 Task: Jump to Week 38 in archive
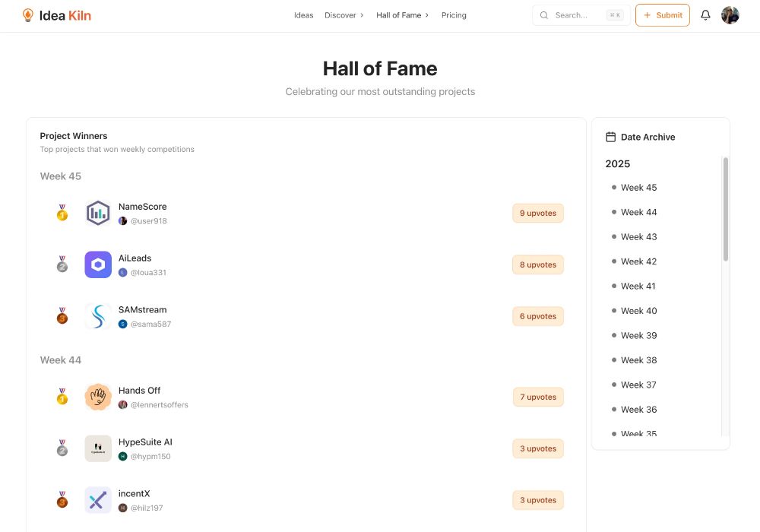pos(638,360)
